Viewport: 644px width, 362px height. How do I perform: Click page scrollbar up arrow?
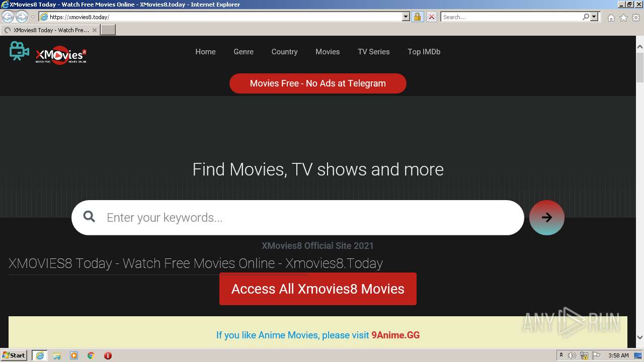(640, 46)
